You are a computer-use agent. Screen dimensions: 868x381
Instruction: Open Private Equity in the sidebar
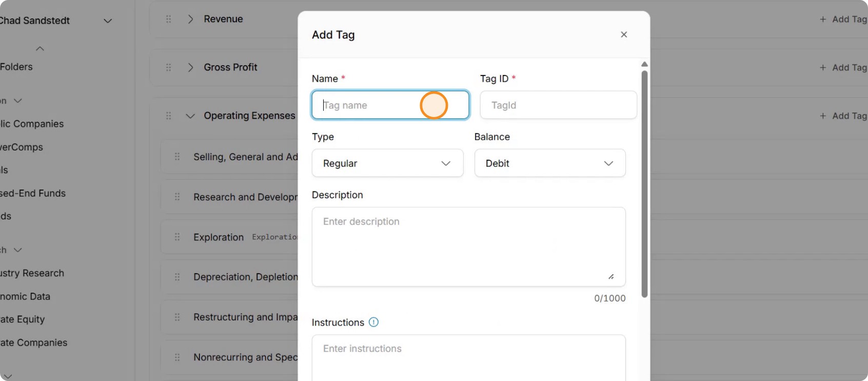[23, 319]
